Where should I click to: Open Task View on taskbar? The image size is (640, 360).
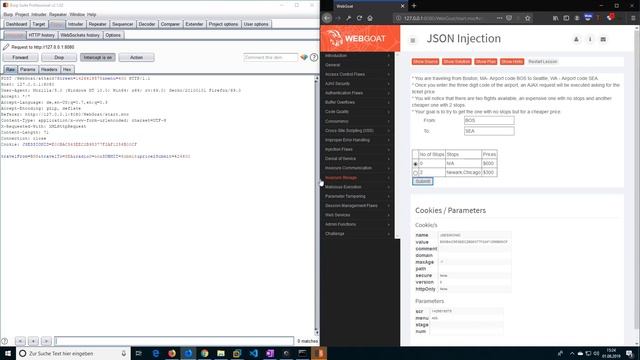coord(138,353)
